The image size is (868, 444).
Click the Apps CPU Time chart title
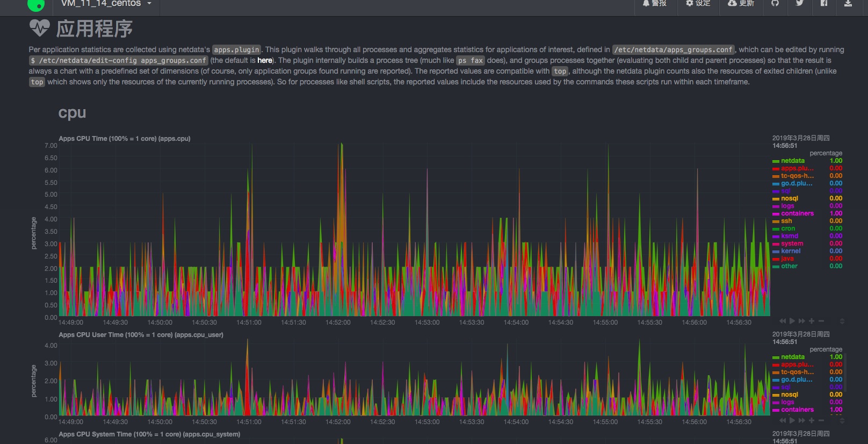[x=125, y=139]
